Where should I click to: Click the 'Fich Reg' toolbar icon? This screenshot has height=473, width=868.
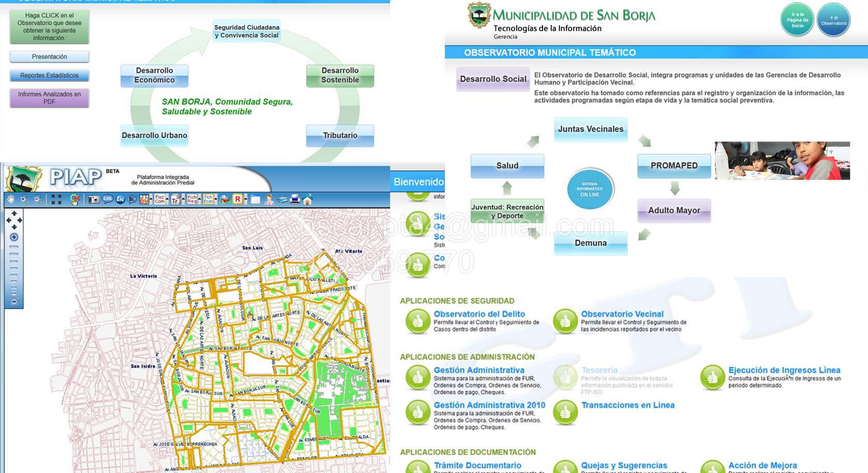pyautogui.click(x=192, y=199)
